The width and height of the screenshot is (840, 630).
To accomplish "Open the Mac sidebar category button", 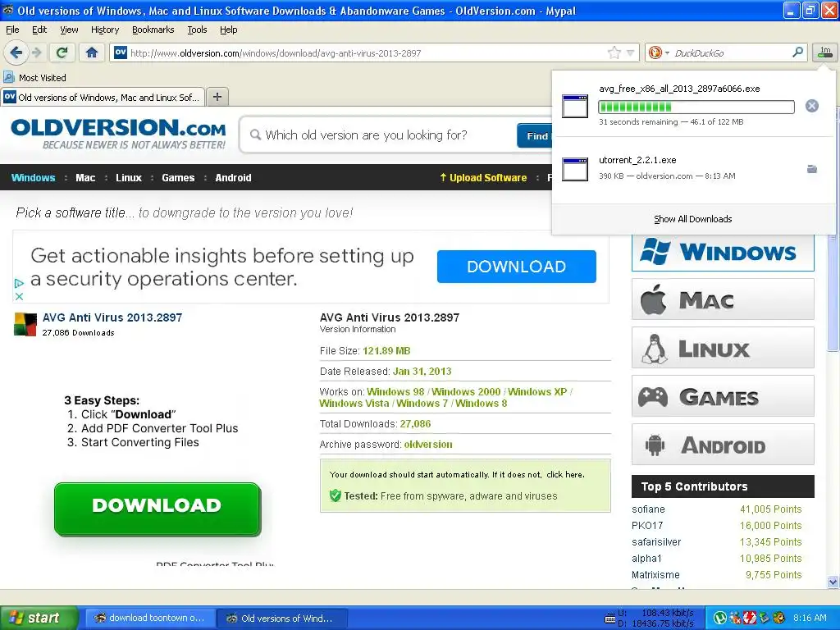I will [x=723, y=299].
